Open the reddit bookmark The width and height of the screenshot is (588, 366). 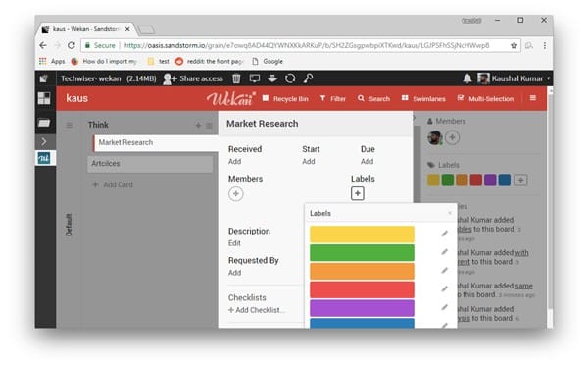[x=210, y=61]
